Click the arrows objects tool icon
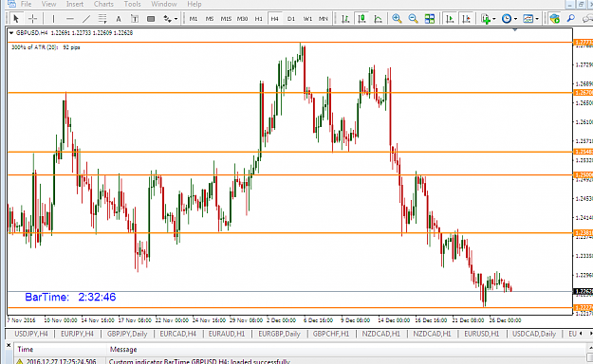Image resolution: width=593 pixels, height=364 pixels. click(167, 19)
